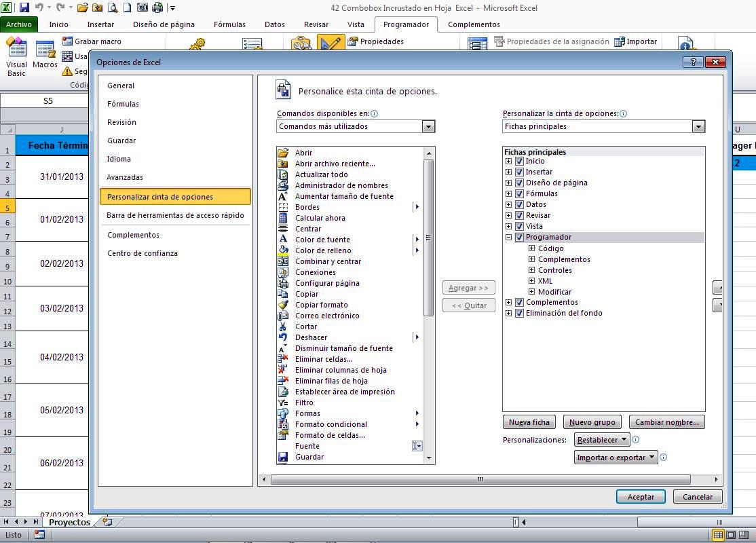Uncheck the Datos tab checkbox

[519, 204]
